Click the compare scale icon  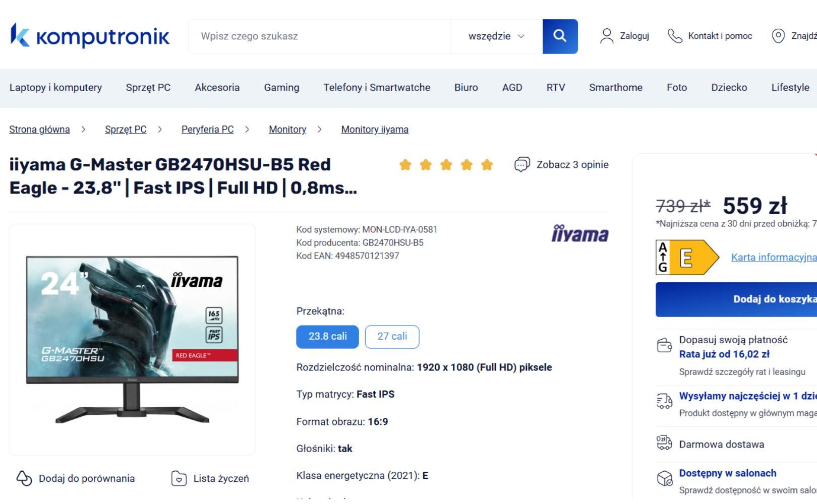[24, 478]
